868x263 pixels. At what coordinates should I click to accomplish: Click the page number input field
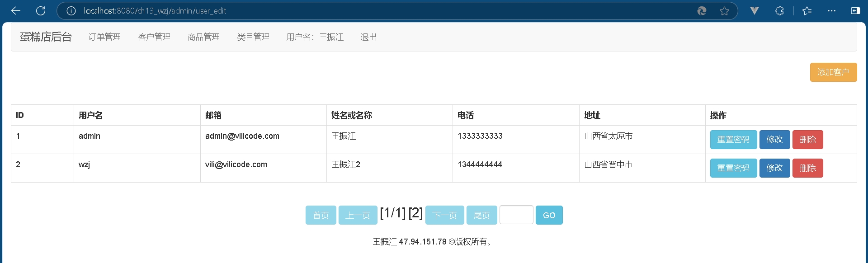(x=516, y=215)
